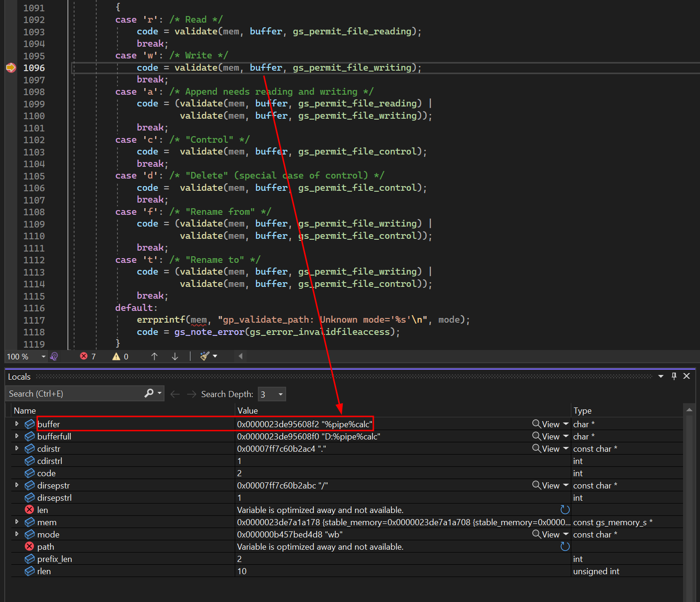Go to next issue with down arrow
This screenshot has width=700, height=602.
(x=175, y=357)
